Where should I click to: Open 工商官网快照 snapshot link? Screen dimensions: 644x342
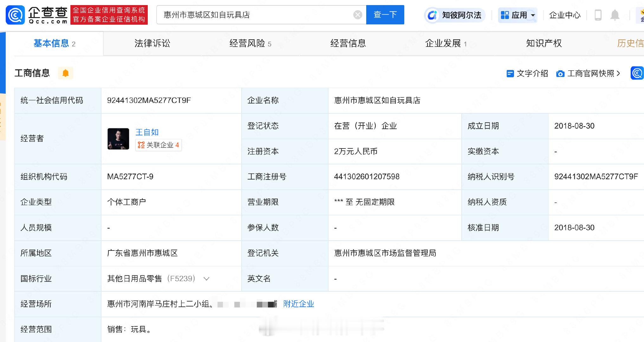tap(588, 73)
